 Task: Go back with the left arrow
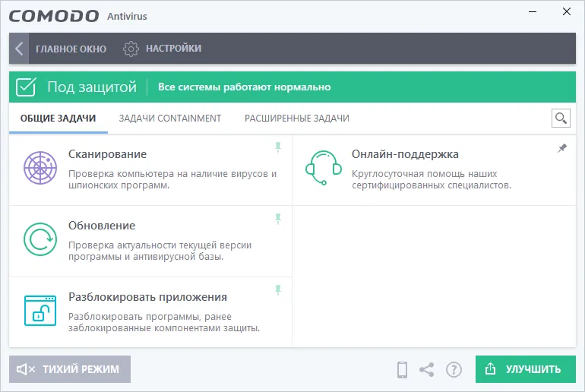click(x=19, y=49)
